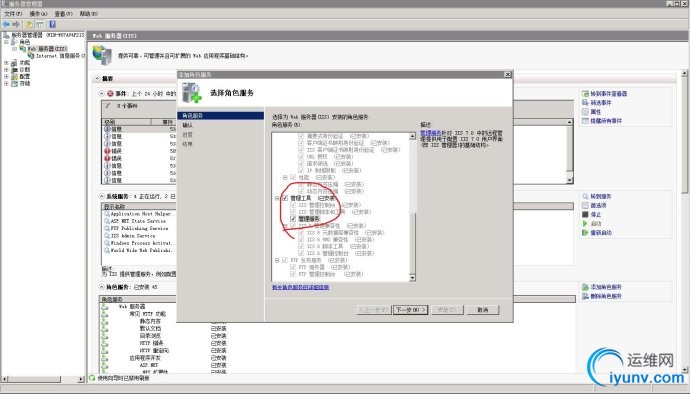This screenshot has height=394, width=690.
Task: Collapse the 角色服务 section chevron
Action: coord(102,287)
